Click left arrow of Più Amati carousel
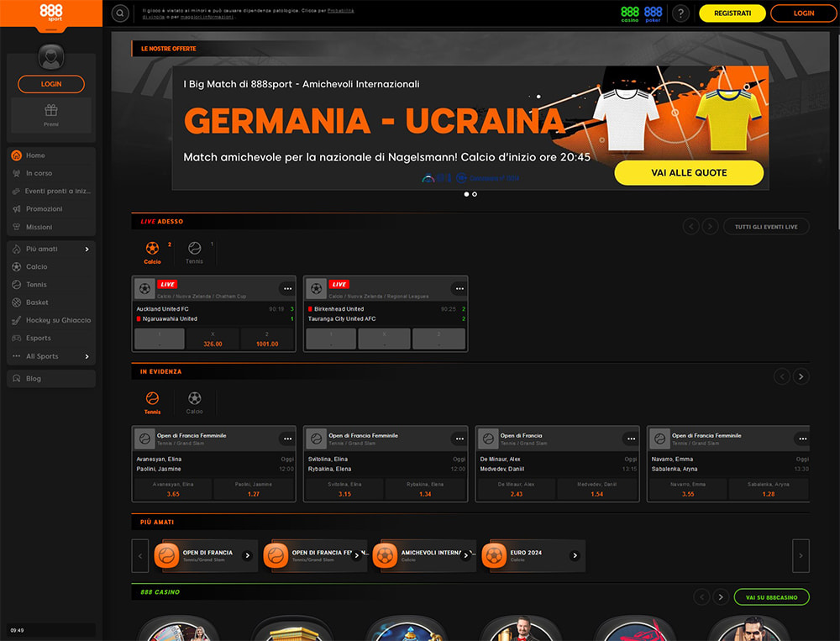 pyautogui.click(x=139, y=556)
